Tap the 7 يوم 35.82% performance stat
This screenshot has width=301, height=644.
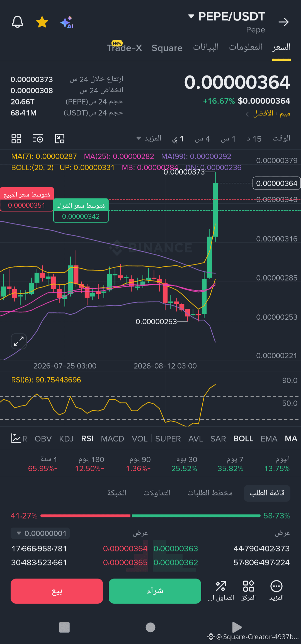(231, 464)
